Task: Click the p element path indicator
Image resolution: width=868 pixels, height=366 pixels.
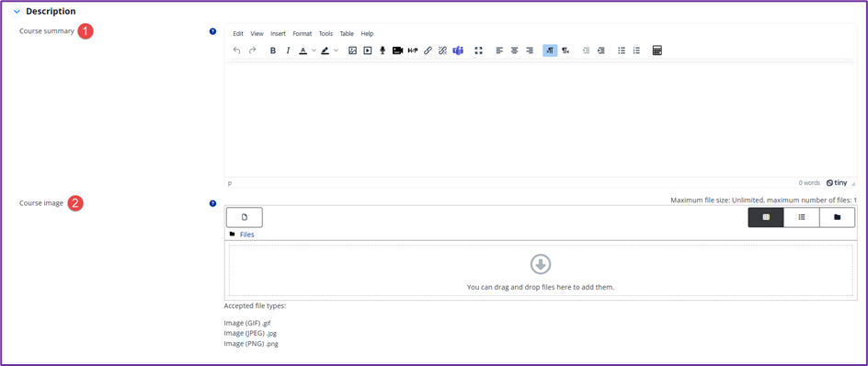Action: (x=230, y=183)
